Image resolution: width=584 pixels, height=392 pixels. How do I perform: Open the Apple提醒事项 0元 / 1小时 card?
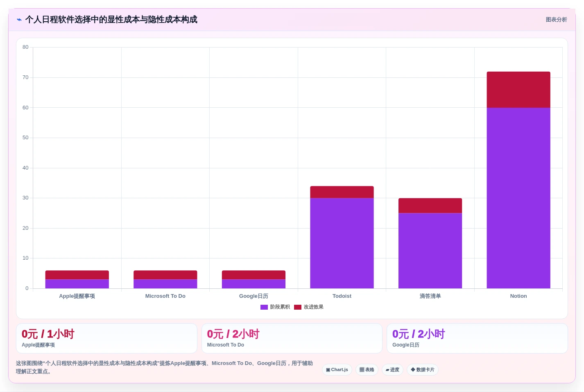tap(106, 338)
